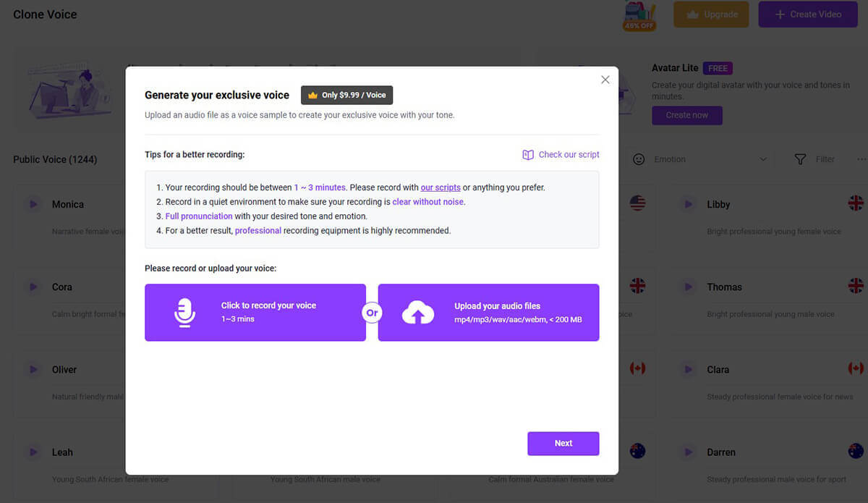
Task: Play the Thomas voice sample
Action: click(x=689, y=287)
